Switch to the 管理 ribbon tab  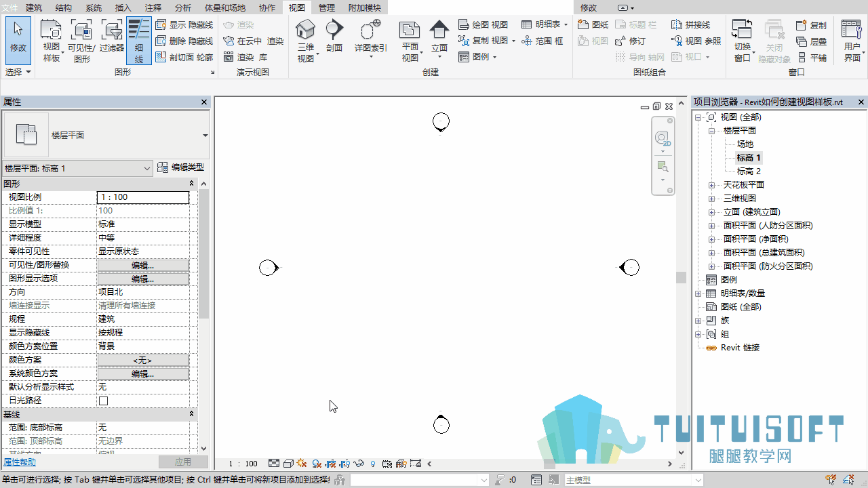[x=326, y=8]
